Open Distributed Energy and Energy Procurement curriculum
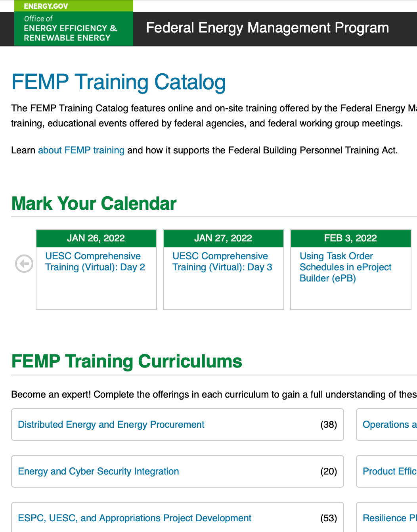 coord(111,425)
